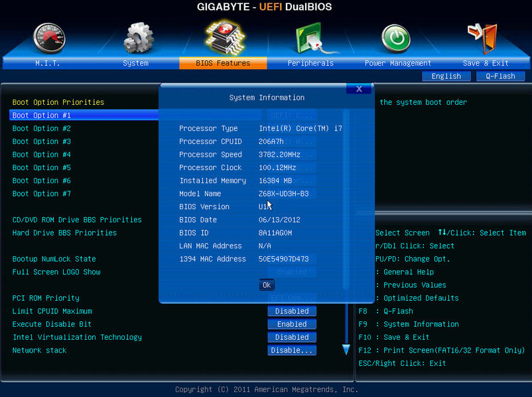
Task: Select Intel Virtualization Technology label
Action: [77, 337]
